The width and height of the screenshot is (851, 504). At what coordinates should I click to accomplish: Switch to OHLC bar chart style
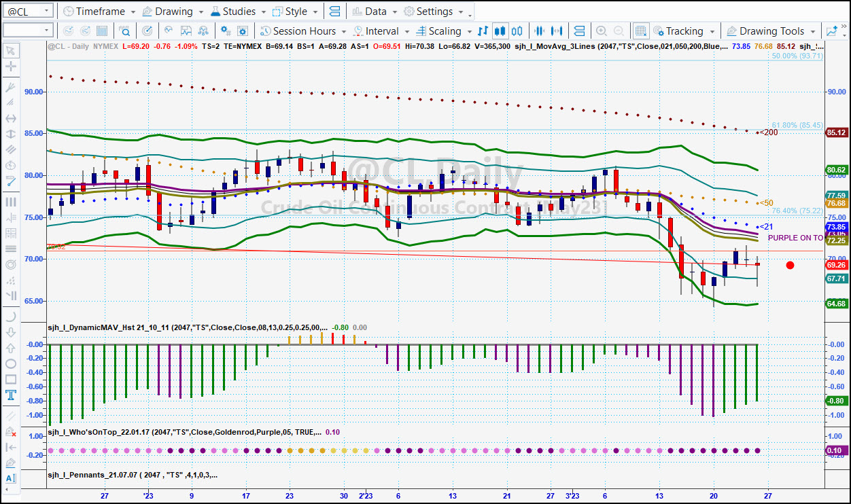click(483, 31)
